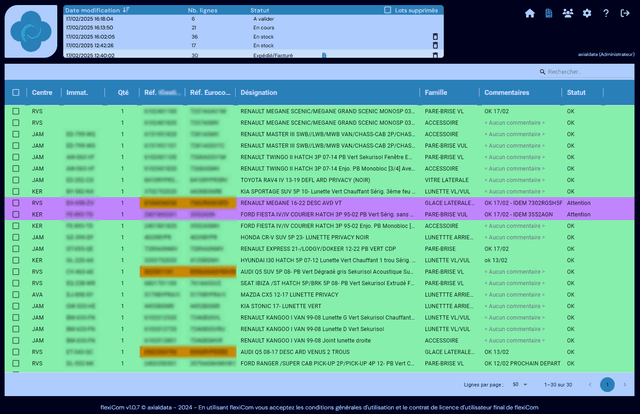Viewport: 640px width, 414px height.
Task: Select the lot with status En cours
Action: click(x=253, y=28)
